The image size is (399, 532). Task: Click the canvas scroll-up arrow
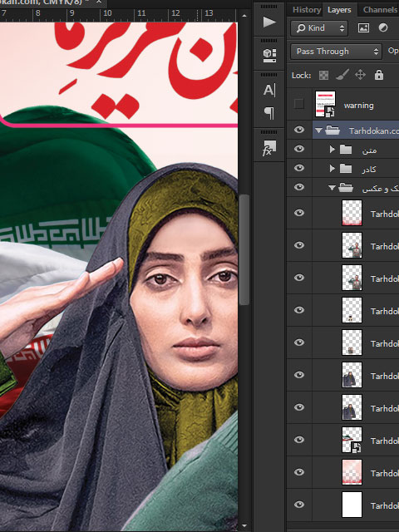[x=244, y=16]
